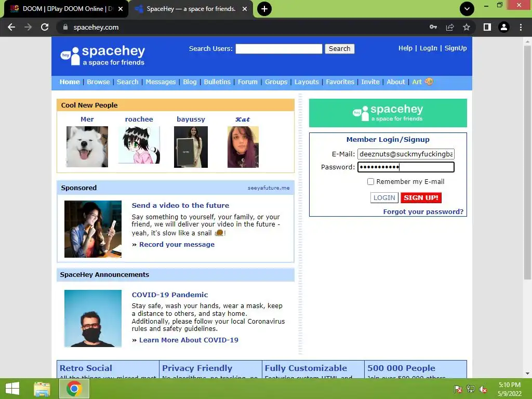Click into the E-Mail input field

406,154
